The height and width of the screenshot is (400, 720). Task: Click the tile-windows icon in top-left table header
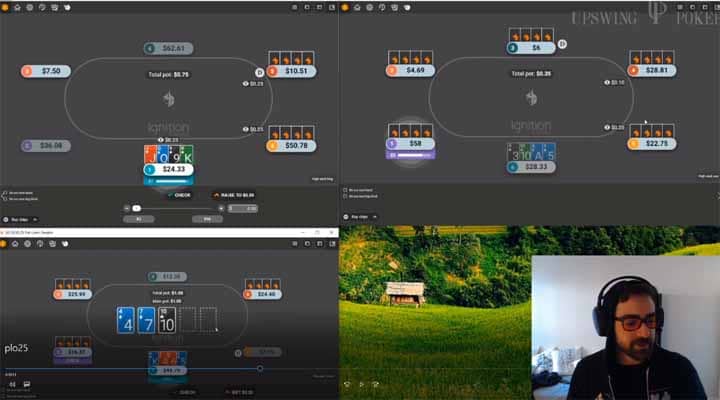pos(332,7)
